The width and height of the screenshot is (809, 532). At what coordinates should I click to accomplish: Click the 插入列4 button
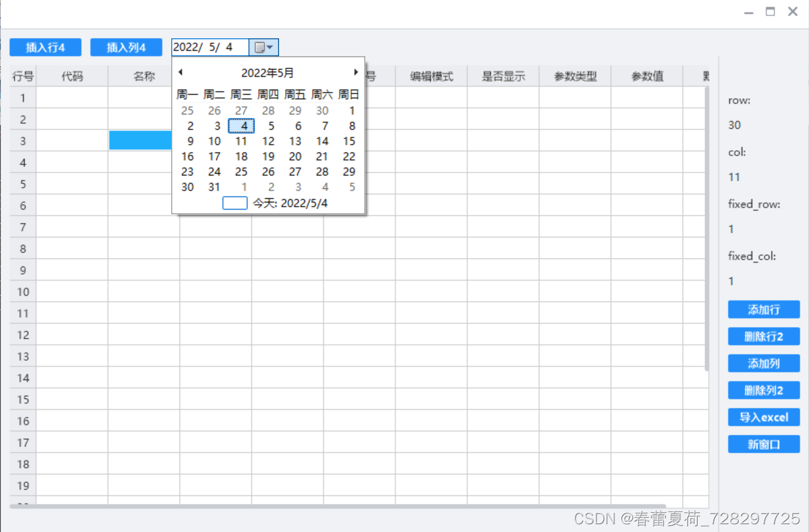pos(126,47)
